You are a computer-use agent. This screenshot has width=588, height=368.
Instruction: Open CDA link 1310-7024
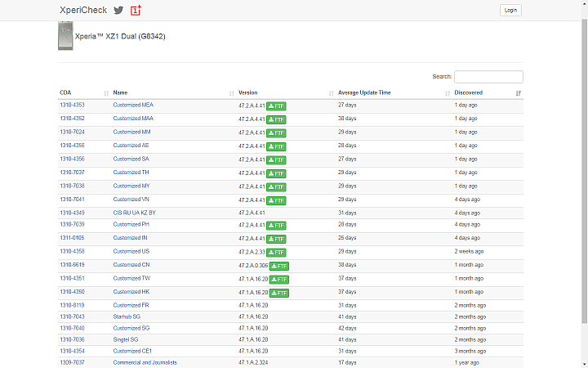[x=73, y=132]
